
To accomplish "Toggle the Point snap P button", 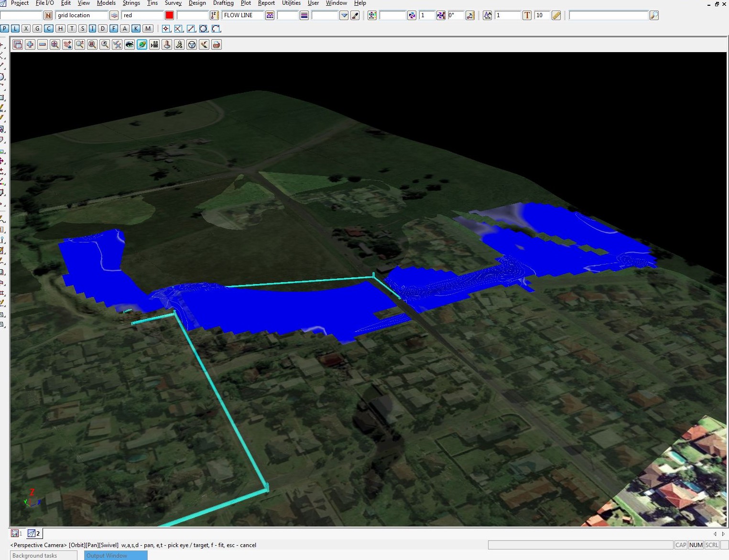I will click(x=5, y=29).
